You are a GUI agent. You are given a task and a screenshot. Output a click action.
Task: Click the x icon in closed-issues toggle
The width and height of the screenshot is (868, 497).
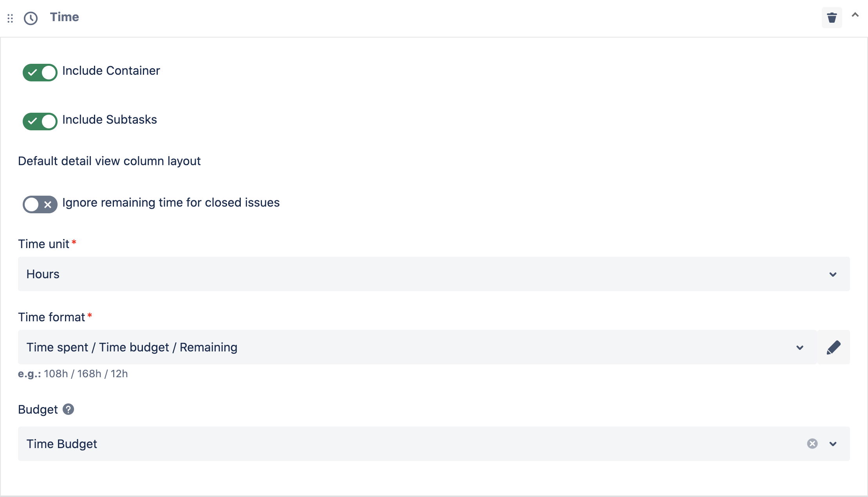48,204
